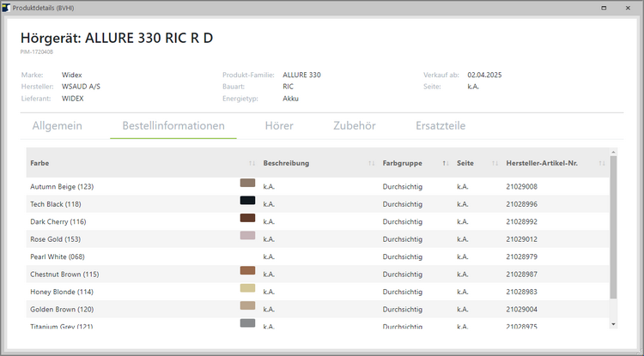This screenshot has height=356, width=644.
Task: Click article number 21028987
Action: click(x=521, y=274)
